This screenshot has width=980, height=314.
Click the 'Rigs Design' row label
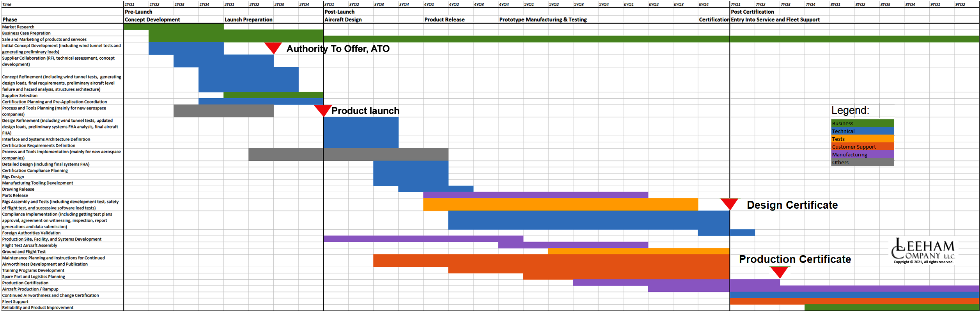point(13,177)
